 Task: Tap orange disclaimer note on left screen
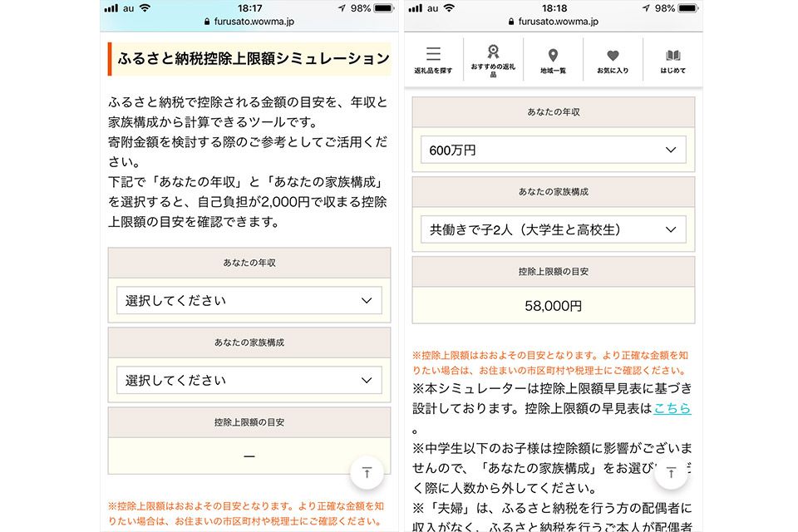coord(246,514)
